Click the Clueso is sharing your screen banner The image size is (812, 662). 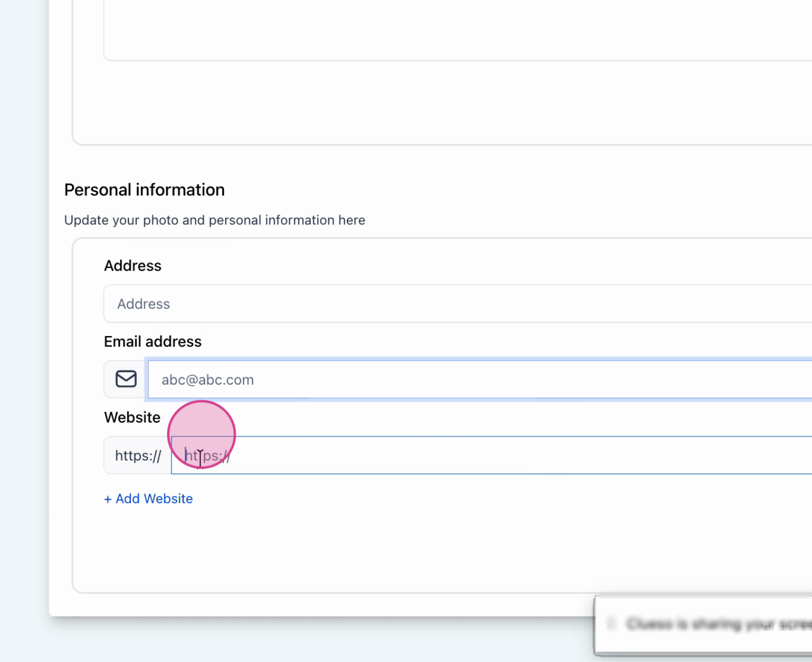click(x=703, y=625)
